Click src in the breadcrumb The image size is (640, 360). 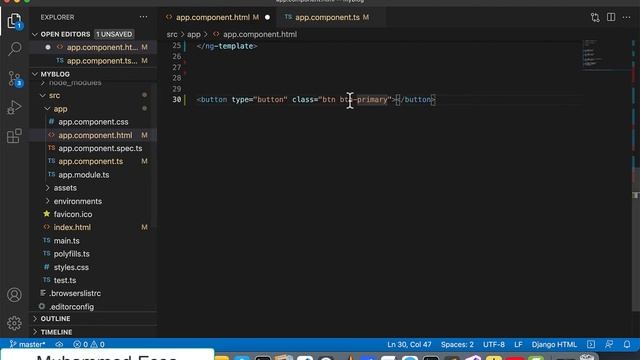point(172,34)
